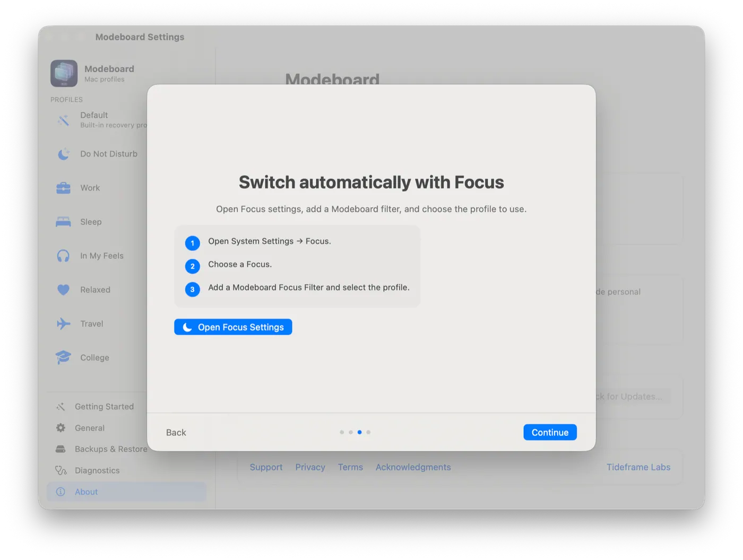Open the In My Feels profile
Screen dimensions: 743x560
pos(102,256)
